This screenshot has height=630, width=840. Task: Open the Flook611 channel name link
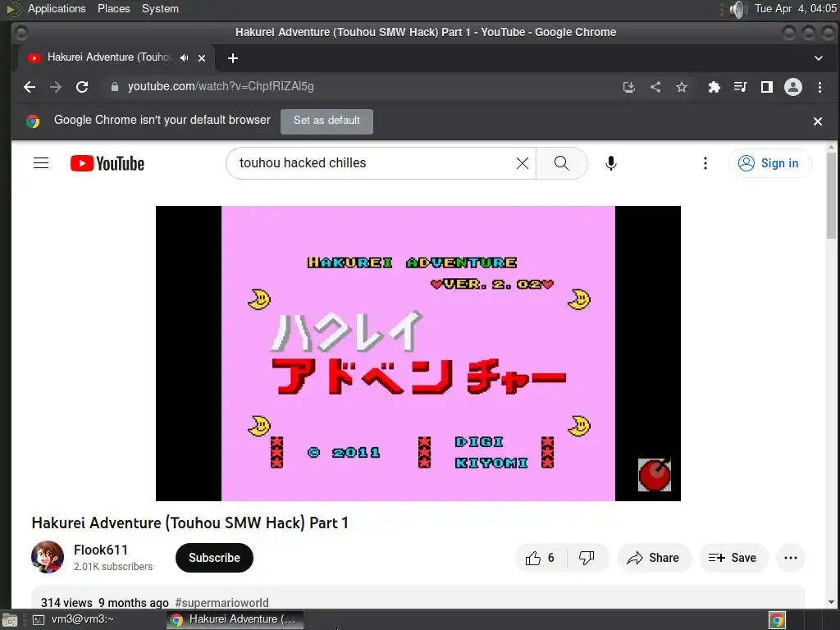[x=101, y=550]
